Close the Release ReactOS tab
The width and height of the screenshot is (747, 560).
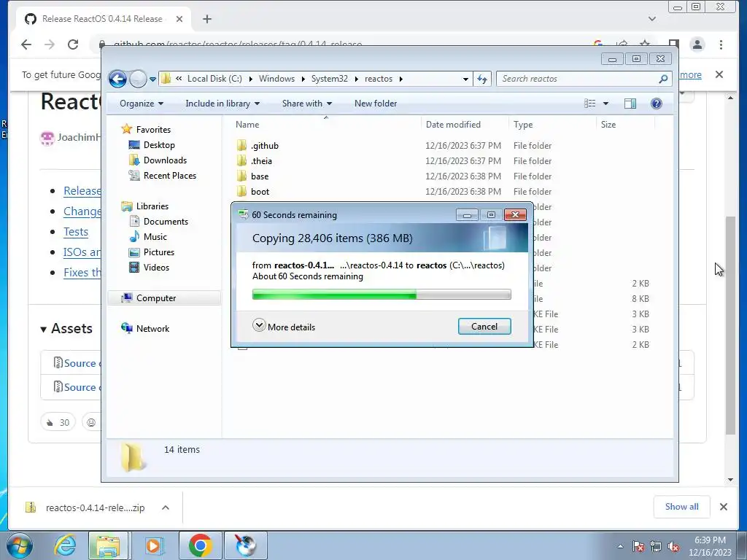pos(179,19)
